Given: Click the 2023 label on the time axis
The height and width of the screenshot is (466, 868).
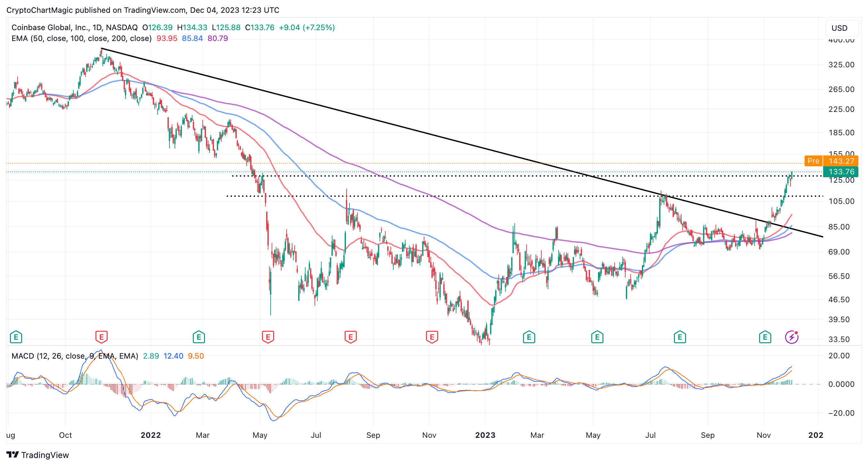Looking at the screenshot, I should [x=485, y=435].
